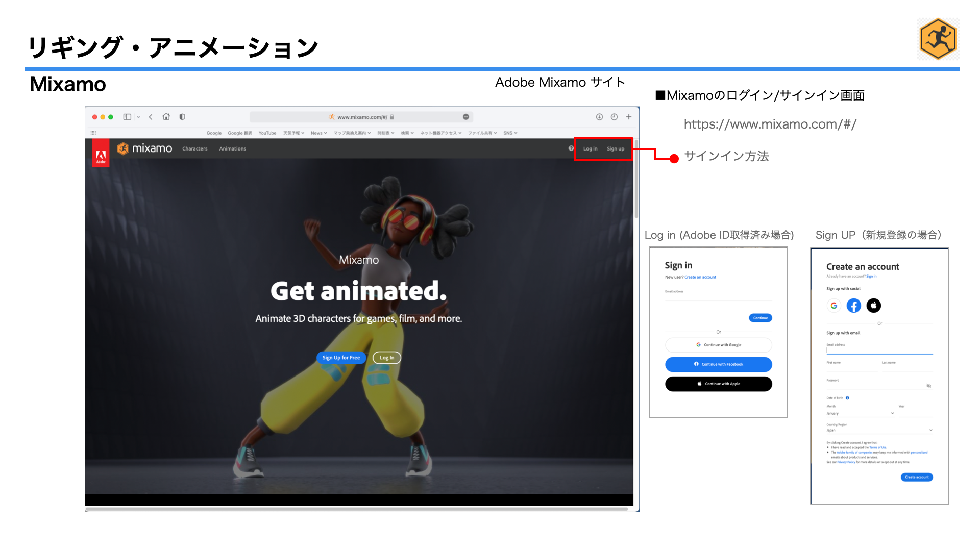Open the personalized link

tap(919, 452)
